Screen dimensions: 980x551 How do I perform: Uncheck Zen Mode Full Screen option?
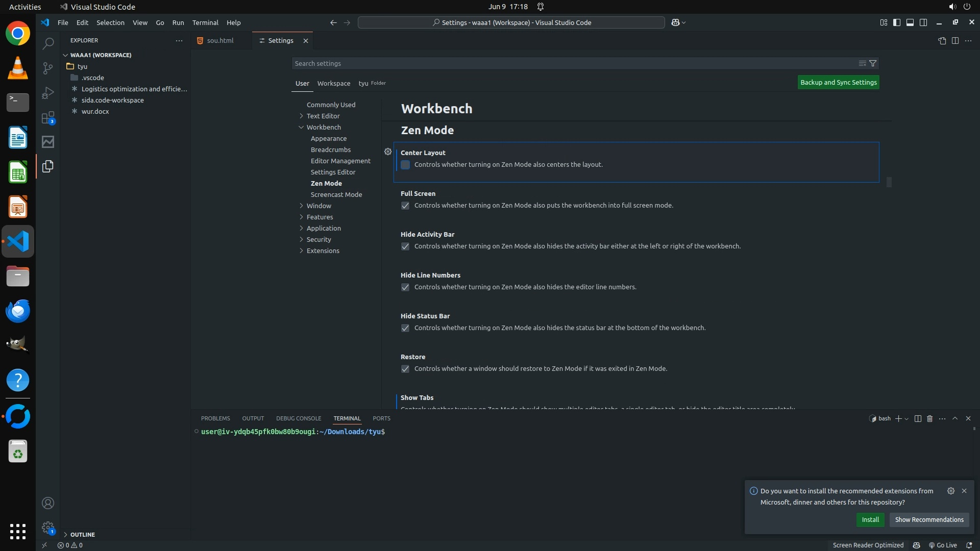point(405,206)
